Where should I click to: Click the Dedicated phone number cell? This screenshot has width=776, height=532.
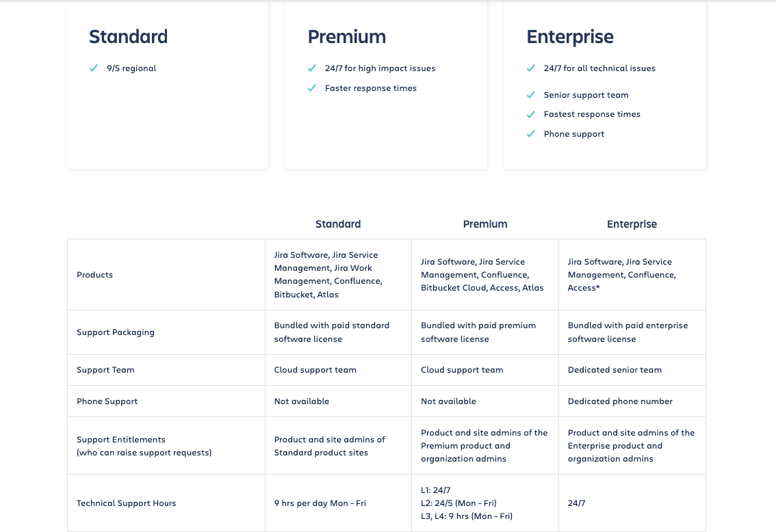[x=620, y=401]
